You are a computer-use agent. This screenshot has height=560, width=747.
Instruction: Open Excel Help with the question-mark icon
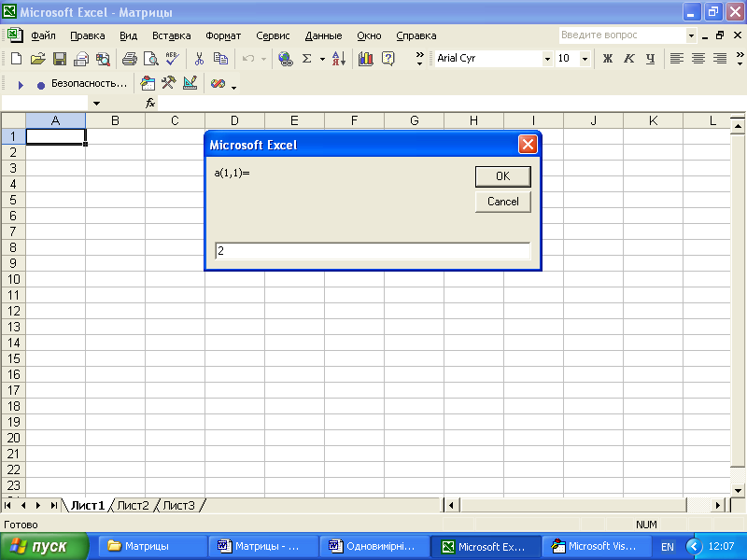388,59
